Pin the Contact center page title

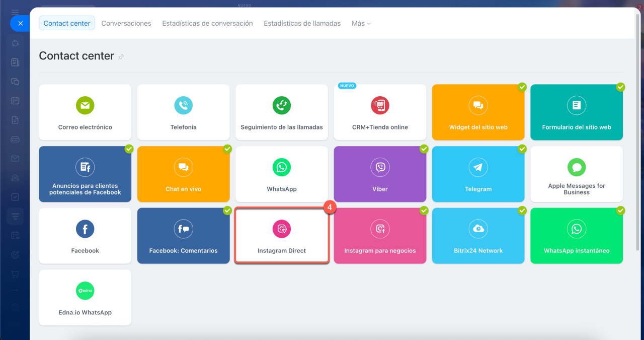[121, 57]
